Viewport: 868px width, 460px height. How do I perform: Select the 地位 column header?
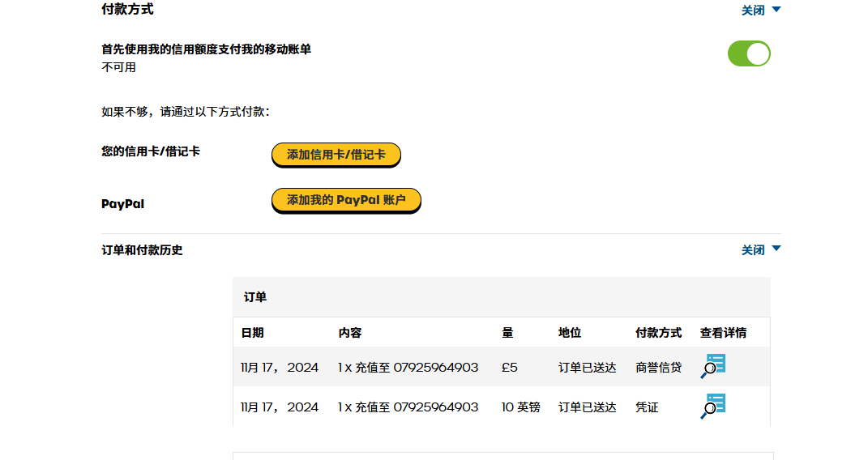[570, 333]
